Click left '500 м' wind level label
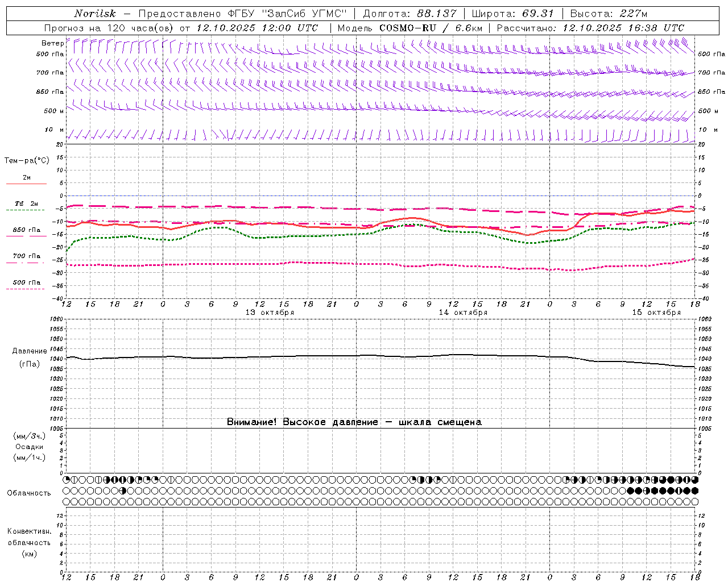 [54, 111]
